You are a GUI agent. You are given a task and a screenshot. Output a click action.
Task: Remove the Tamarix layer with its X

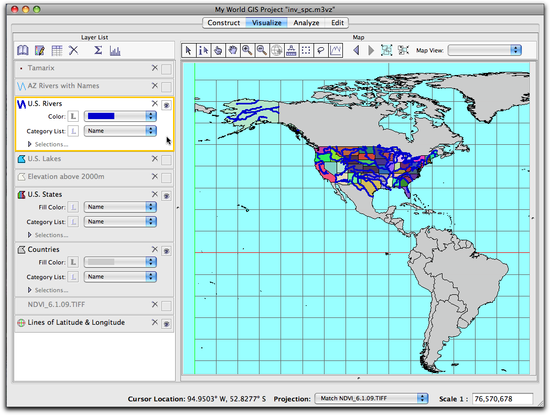click(x=155, y=68)
